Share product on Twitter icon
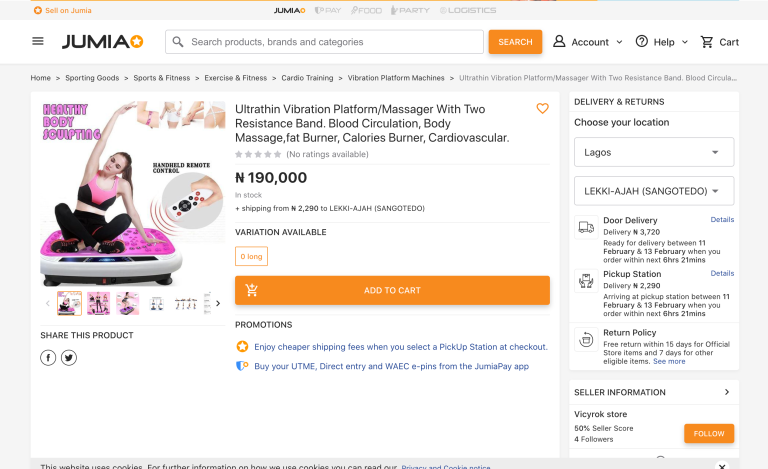This screenshot has height=469, width=768. [x=69, y=358]
